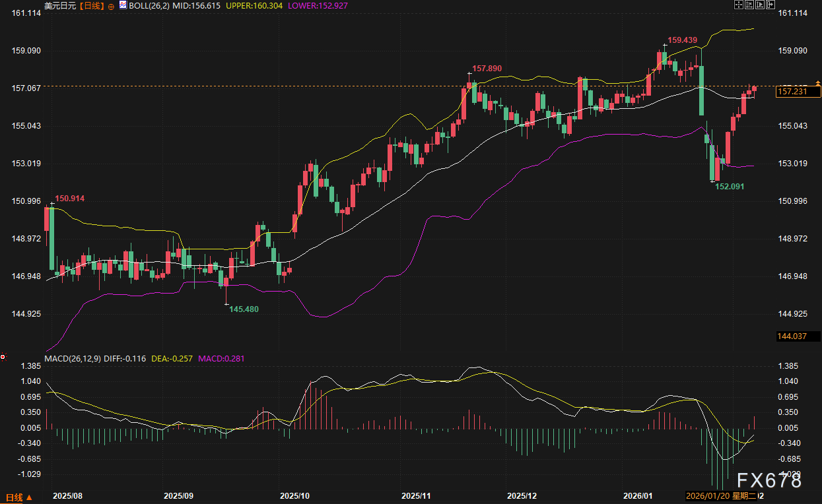Click the play-forward chart axis icon
Screen dimensions: 822x504
click(760, 5)
